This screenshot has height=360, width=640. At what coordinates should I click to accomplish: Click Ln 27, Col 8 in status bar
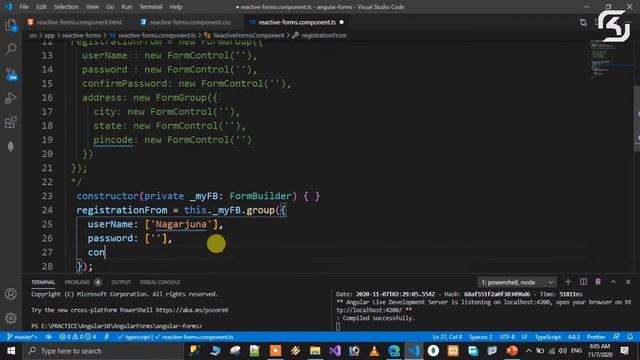point(447,337)
